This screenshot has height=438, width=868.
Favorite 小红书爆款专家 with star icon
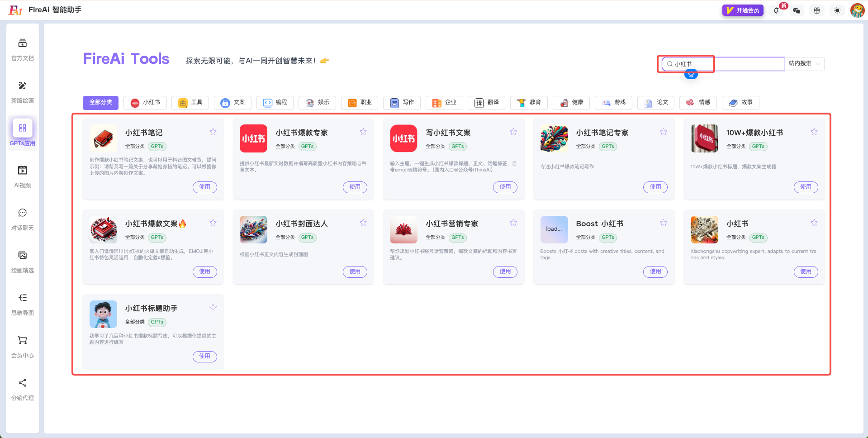(363, 132)
